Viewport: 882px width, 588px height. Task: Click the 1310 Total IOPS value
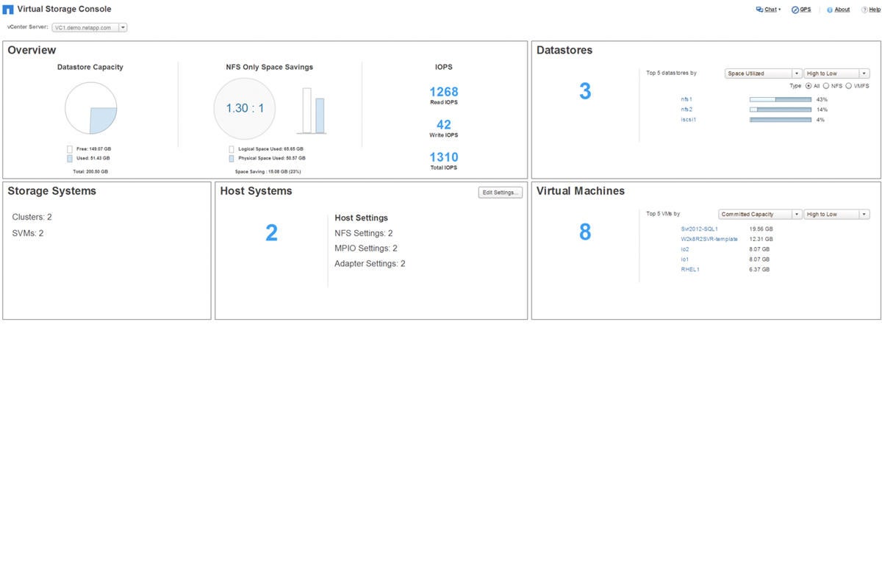[x=444, y=157]
